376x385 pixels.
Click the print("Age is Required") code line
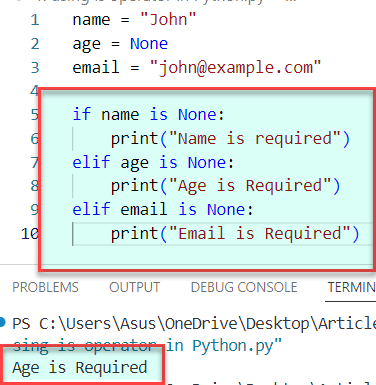[225, 186]
